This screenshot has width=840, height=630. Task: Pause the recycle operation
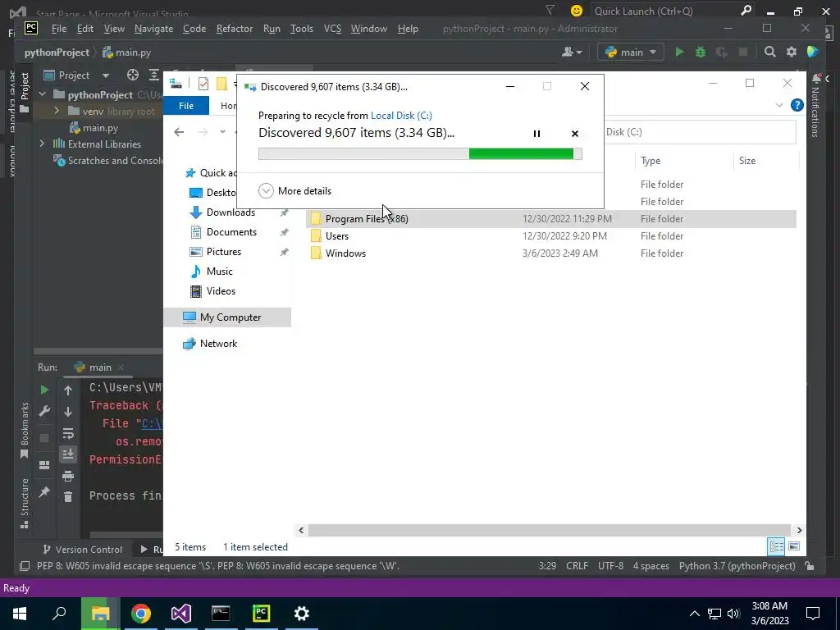pyautogui.click(x=536, y=134)
